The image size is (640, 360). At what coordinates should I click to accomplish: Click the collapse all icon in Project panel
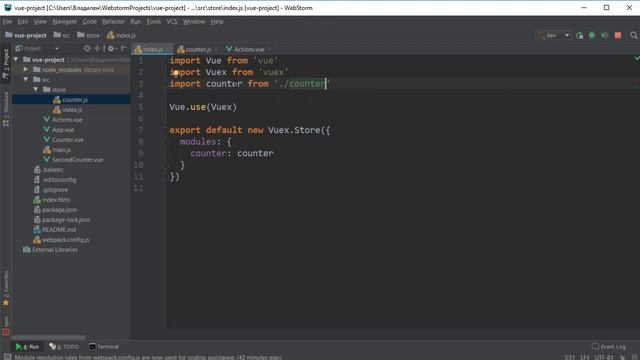pos(97,49)
